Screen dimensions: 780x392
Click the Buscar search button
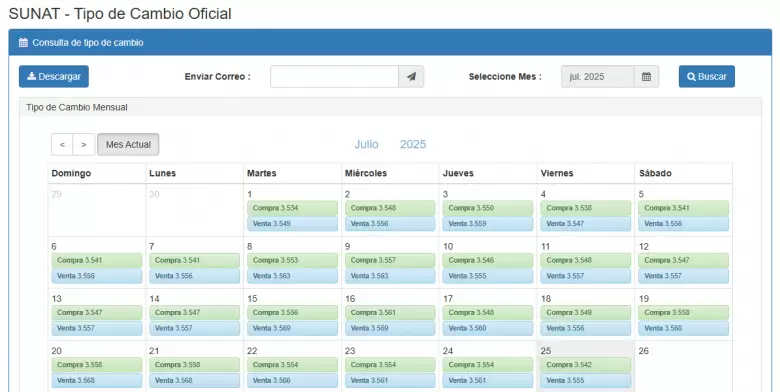[x=706, y=77]
